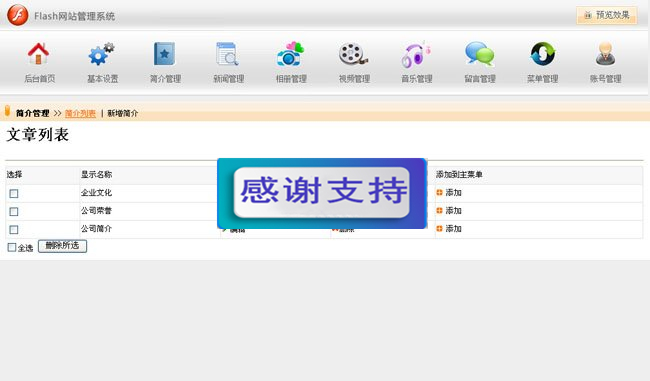Open 菜单管理 refresh arrows icon
The width and height of the screenshot is (650, 381).
[543, 54]
